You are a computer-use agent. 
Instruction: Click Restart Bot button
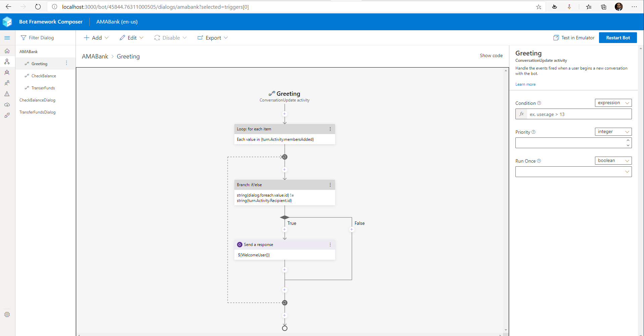[618, 38]
